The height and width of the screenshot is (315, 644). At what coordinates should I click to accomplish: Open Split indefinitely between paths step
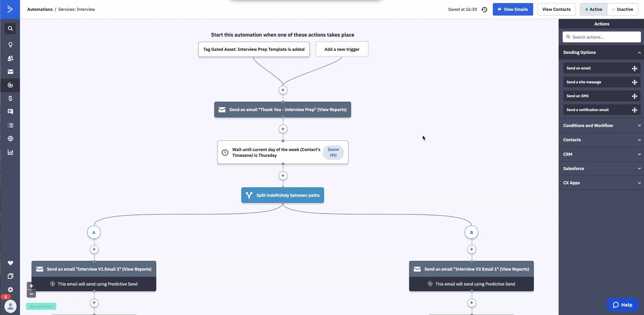(283, 195)
